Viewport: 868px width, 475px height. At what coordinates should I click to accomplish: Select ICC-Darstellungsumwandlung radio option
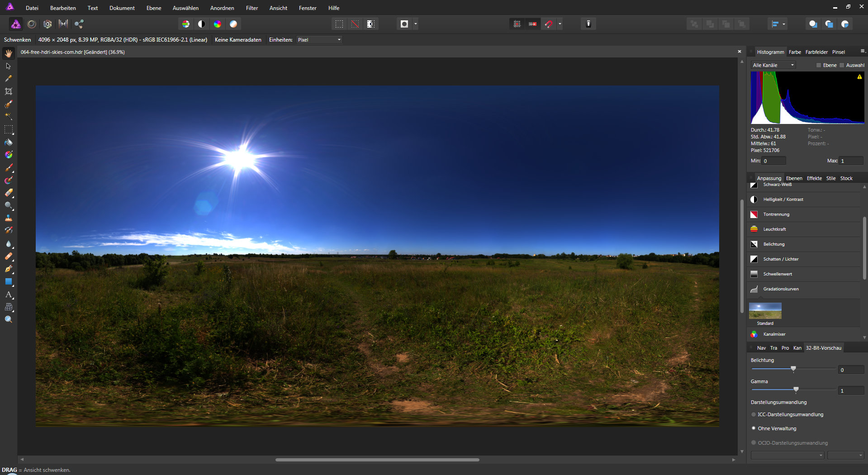pos(754,414)
